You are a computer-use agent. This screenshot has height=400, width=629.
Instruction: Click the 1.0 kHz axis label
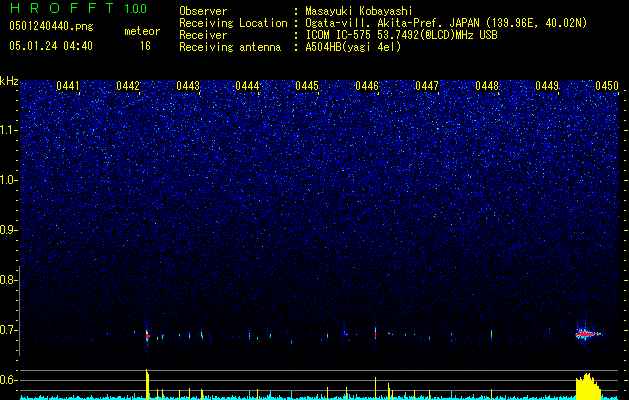point(8,180)
